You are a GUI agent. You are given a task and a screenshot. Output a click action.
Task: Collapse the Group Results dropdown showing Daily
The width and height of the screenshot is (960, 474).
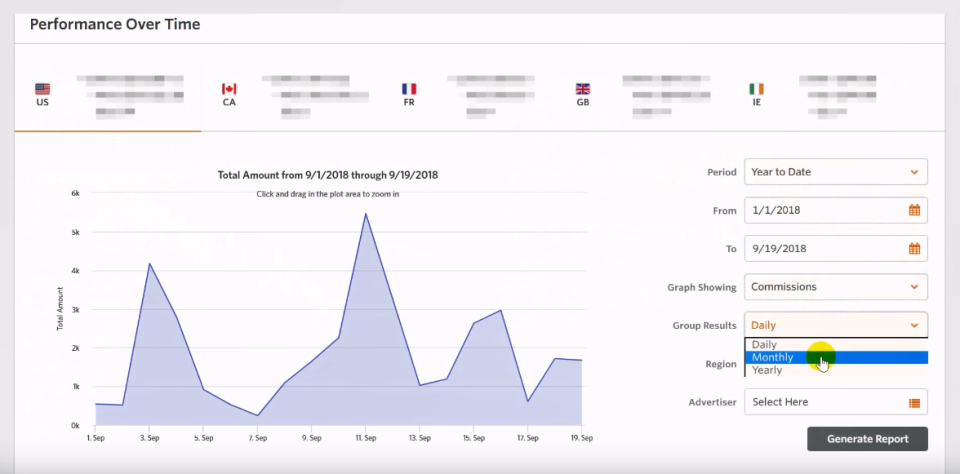[836, 325]
